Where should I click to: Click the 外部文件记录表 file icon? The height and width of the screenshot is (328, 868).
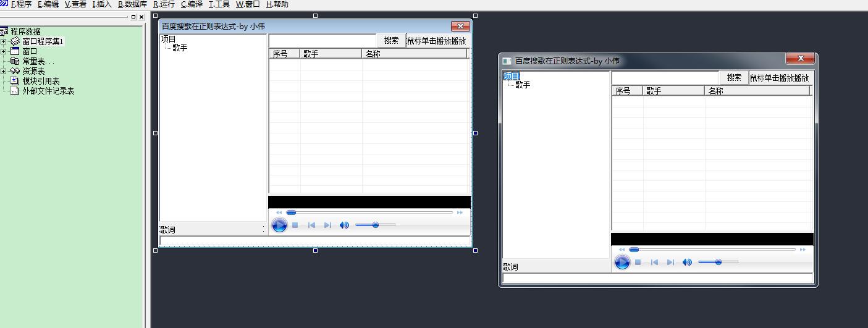(15, 91)
